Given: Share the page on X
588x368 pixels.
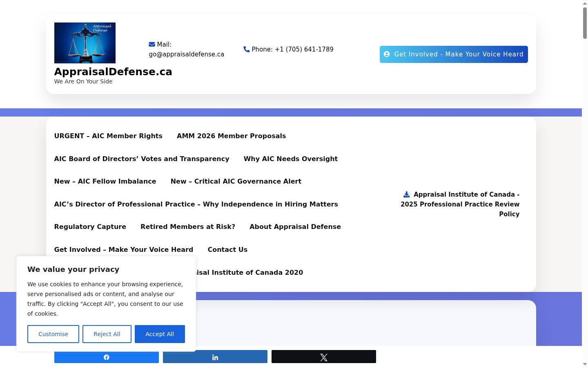Looking at the screenshot, I should click(324, 357).
